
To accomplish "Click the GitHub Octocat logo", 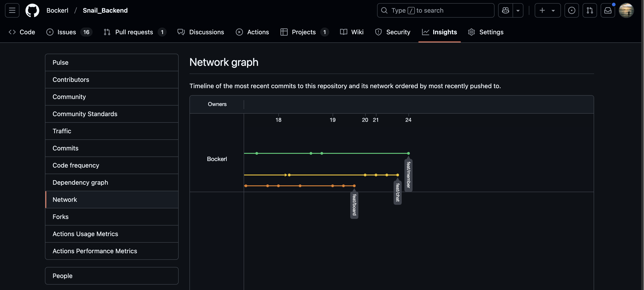I will tap(32, 10).
